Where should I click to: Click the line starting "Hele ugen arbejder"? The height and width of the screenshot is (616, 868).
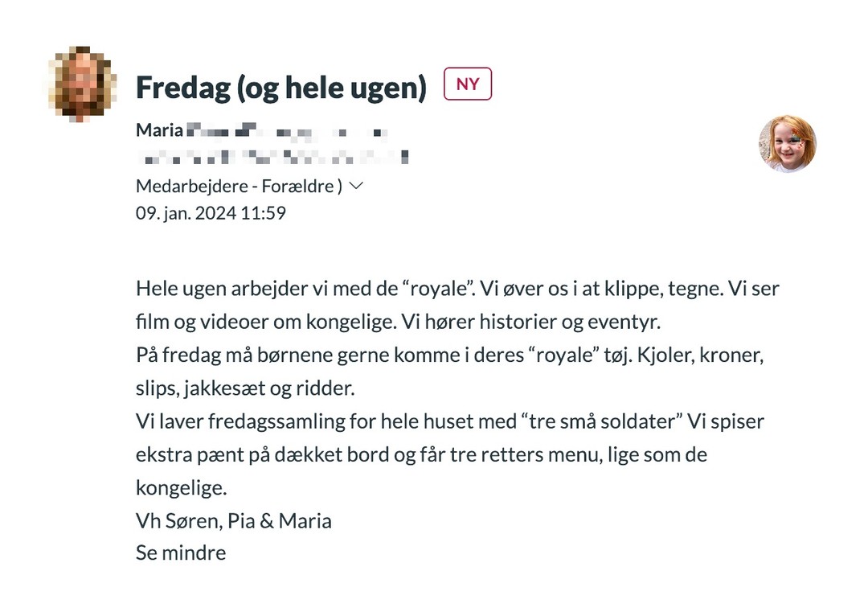pyautogui.click(x=457, y=289)
